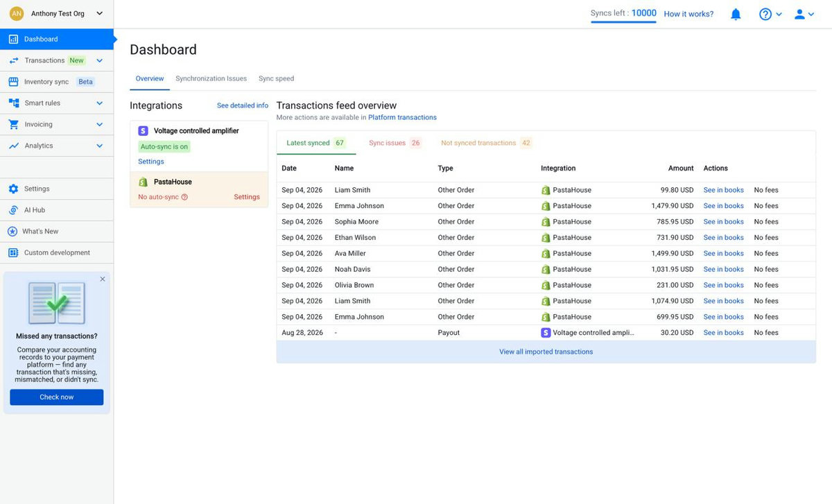Click the Beta badge on Inventory sync

[x=85, y=82]
